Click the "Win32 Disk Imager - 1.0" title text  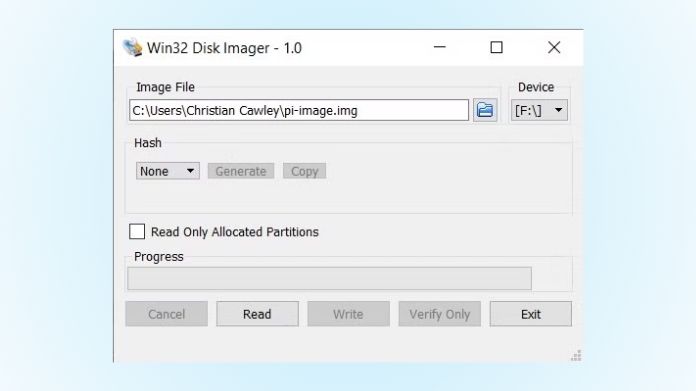[224, 47]
